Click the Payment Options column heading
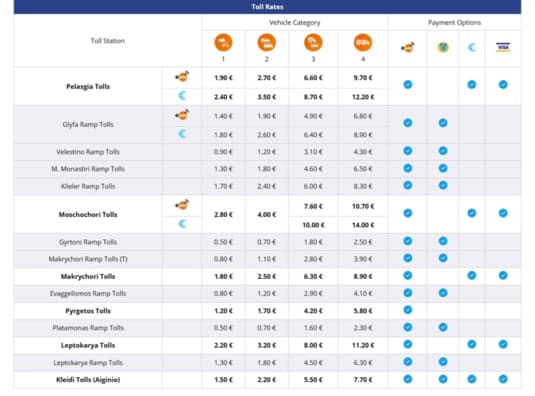 click(454, 23)
